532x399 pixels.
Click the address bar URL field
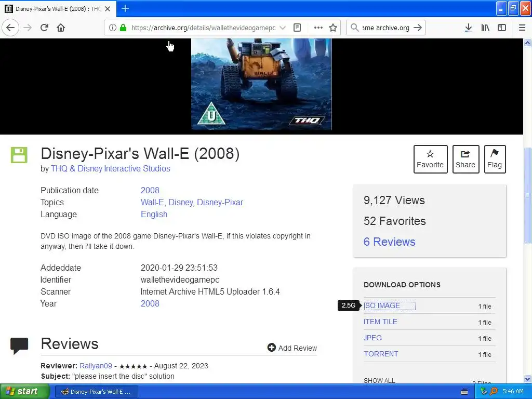coord(203,28)
